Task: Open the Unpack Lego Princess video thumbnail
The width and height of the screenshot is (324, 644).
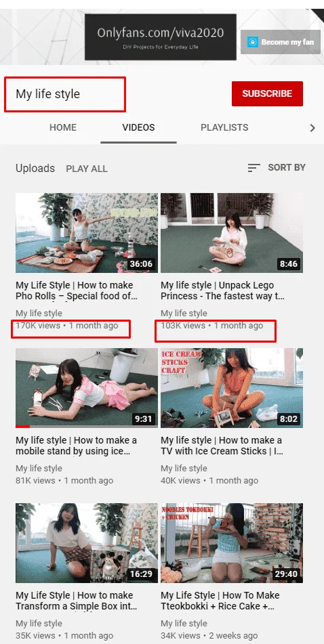Action: (x=232, y=233)
